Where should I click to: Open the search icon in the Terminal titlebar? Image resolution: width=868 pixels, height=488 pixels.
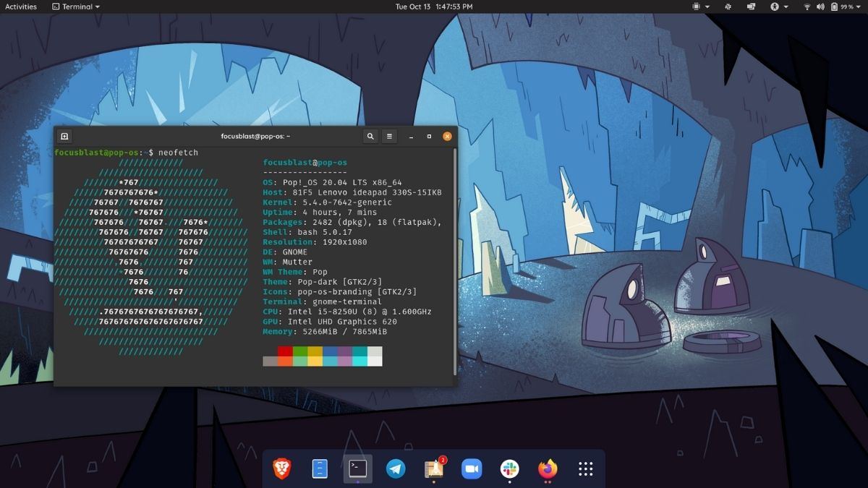coord(370,136)
